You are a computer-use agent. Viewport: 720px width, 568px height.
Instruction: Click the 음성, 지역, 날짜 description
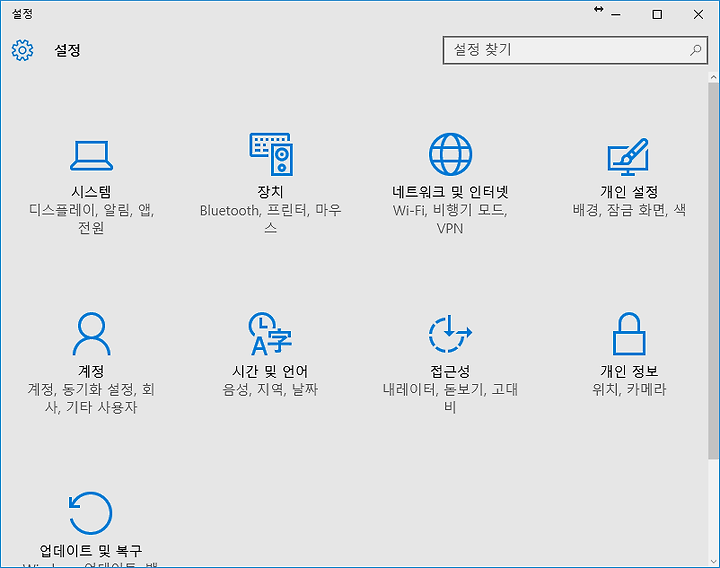click(270, 389)
